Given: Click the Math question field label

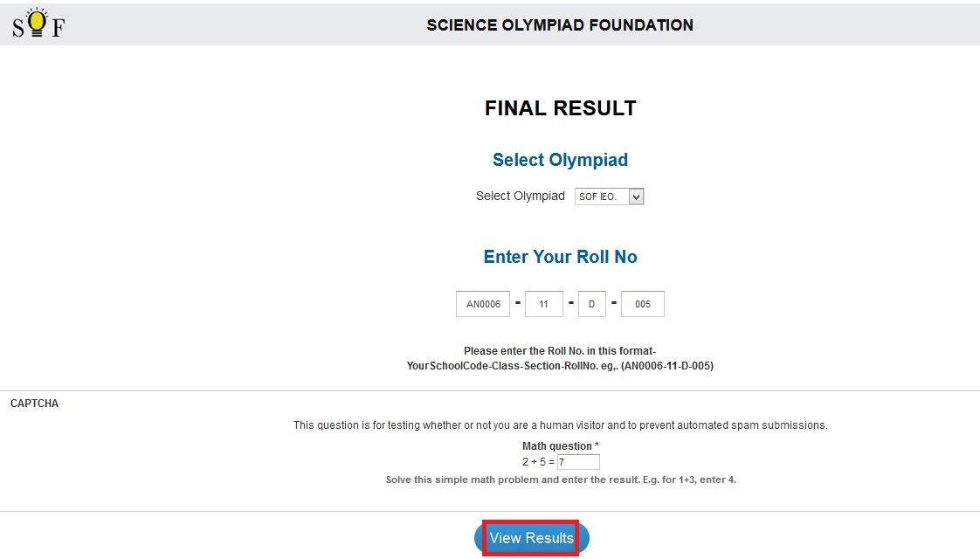Looking at the screenshot, I should point(556,446).
